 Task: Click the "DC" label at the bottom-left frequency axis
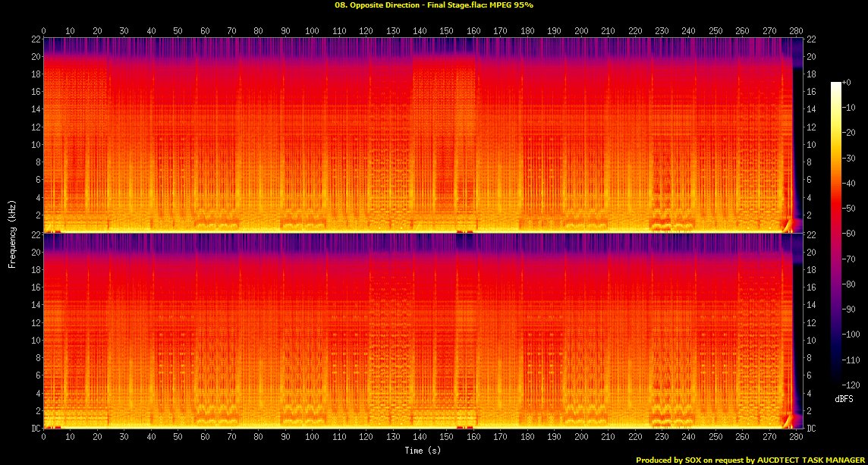35,429
